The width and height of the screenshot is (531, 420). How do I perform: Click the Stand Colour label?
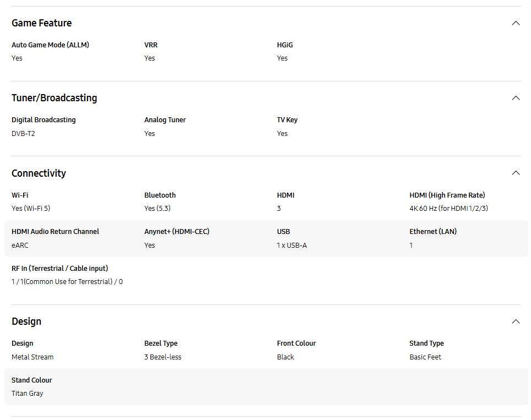[32, 380]
